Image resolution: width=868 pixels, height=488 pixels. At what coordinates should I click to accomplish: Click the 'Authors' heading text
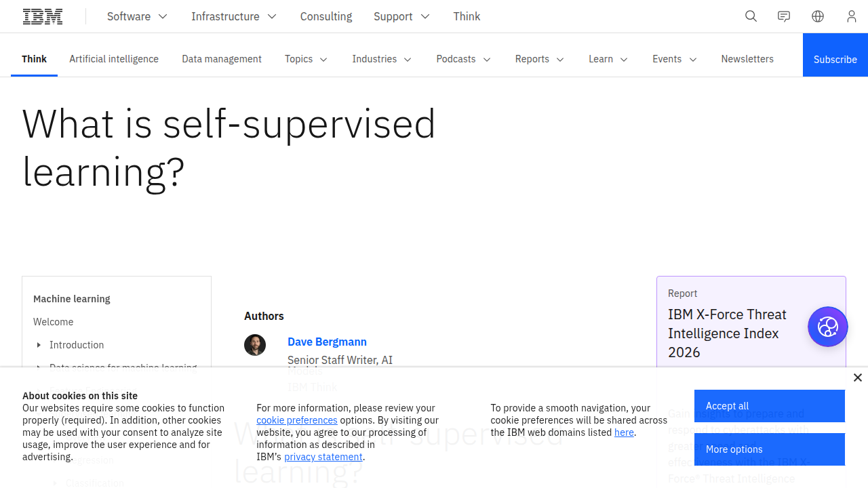coord(264,316)
